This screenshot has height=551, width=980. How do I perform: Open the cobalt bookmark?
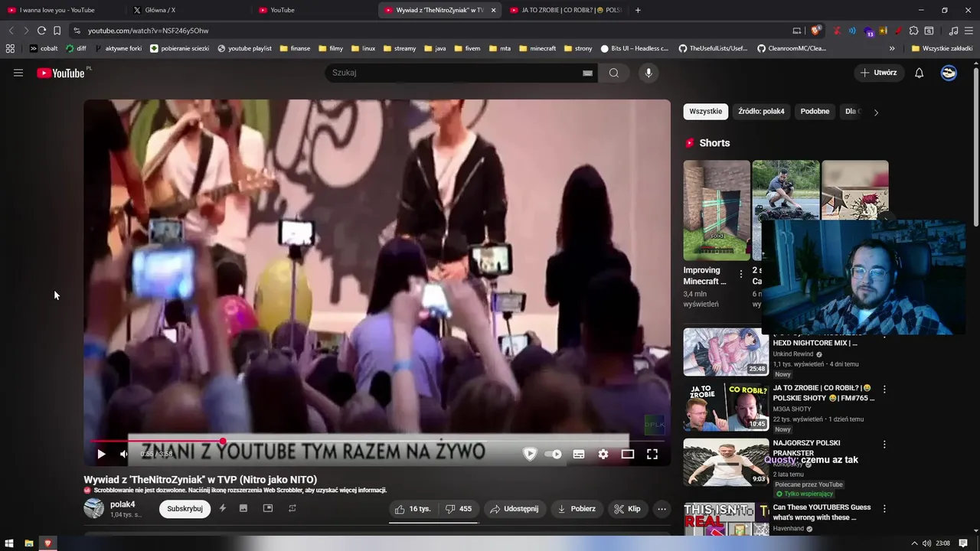click(x=44, y=48)
